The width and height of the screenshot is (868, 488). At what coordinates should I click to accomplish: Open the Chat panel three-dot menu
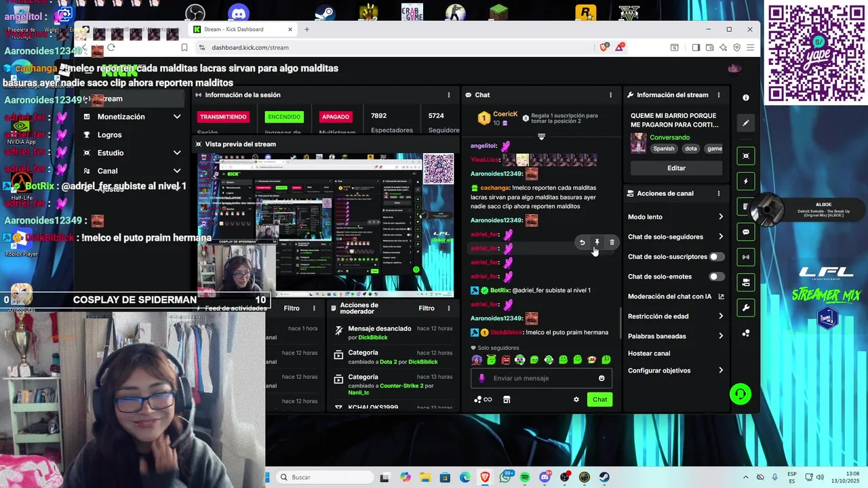click(x=610, y=95)
